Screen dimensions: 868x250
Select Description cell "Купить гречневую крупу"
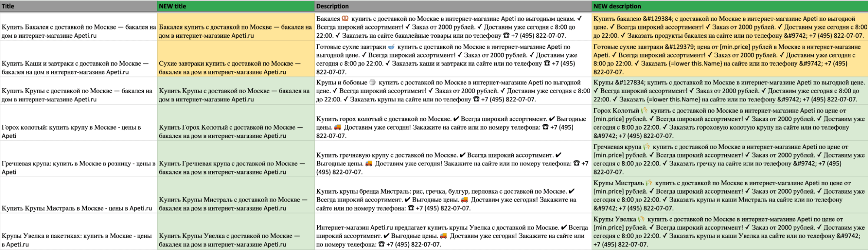point(453,163)
